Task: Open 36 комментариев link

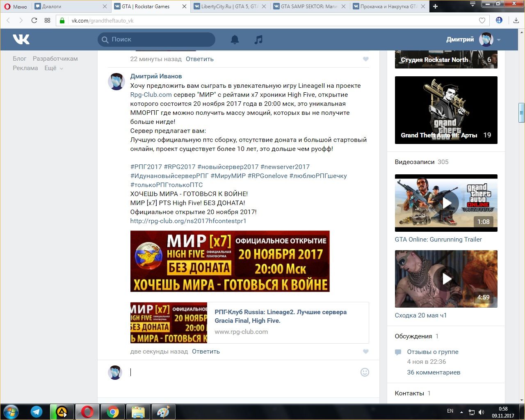Action: click(x=434, y=372)
